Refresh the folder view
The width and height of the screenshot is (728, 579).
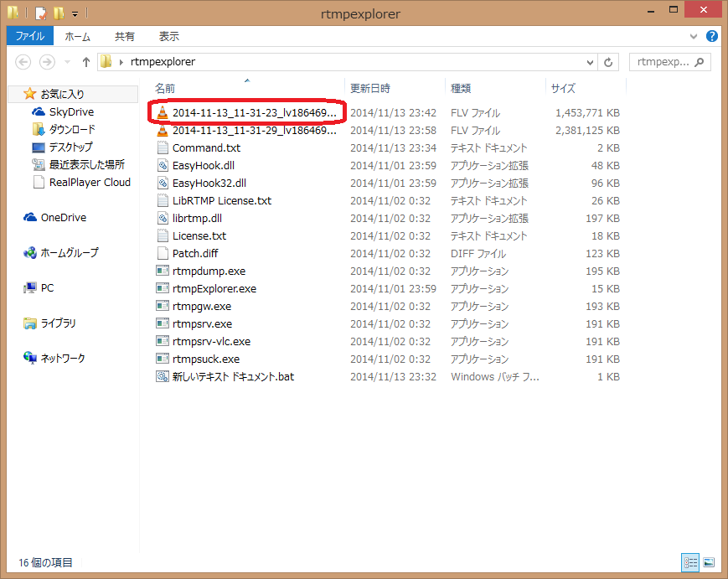[x=608, y=61]
